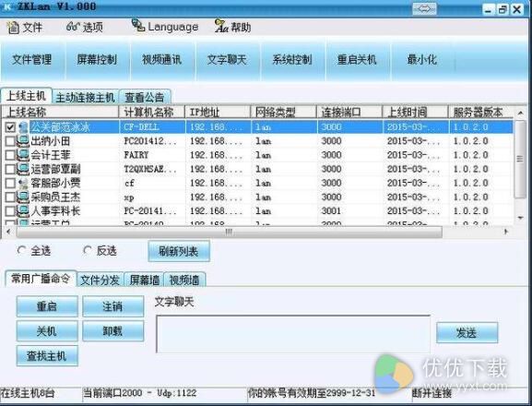Click the horizontal scrollbar of host list

tap(229, 233)
